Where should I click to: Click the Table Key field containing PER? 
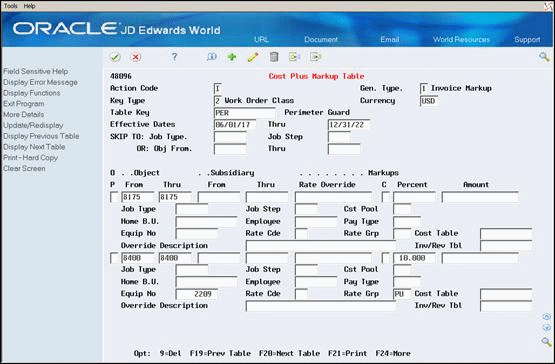pyautogui.click(x=245, y=113)
